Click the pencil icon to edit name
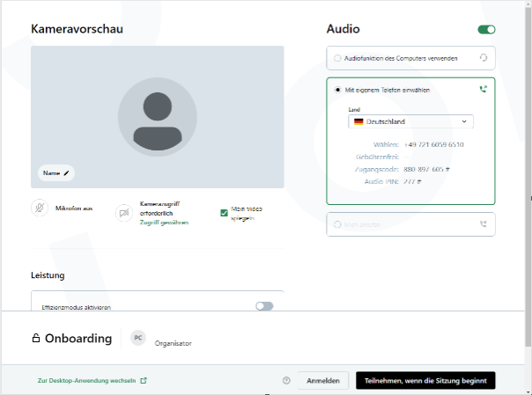Screen dimensions: 532x395 (x=66, y=173)
